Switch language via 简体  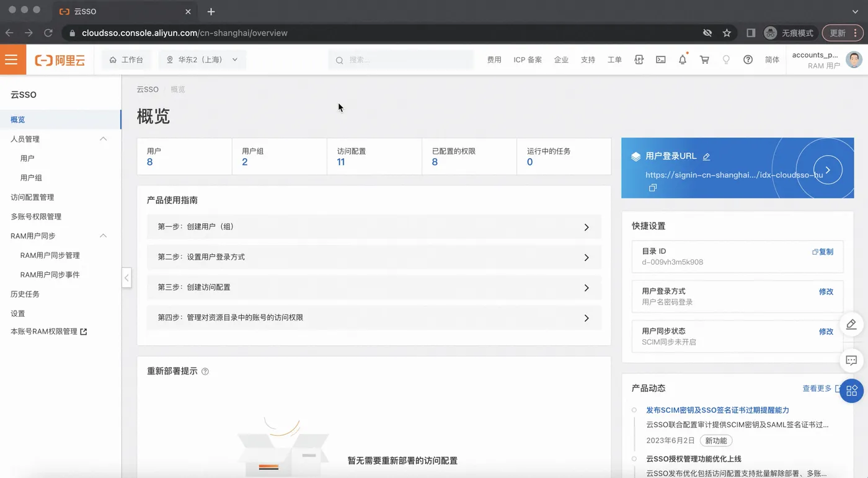[x=772, y=60]
